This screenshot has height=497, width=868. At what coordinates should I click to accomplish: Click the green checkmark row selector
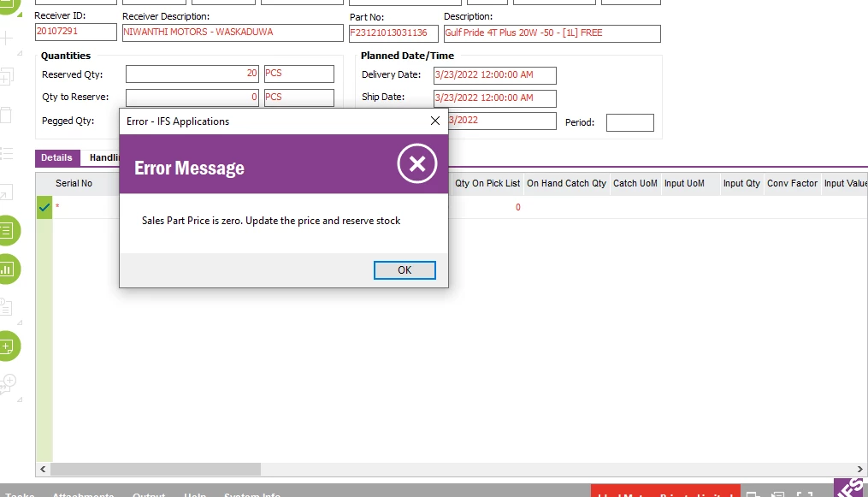44,208
